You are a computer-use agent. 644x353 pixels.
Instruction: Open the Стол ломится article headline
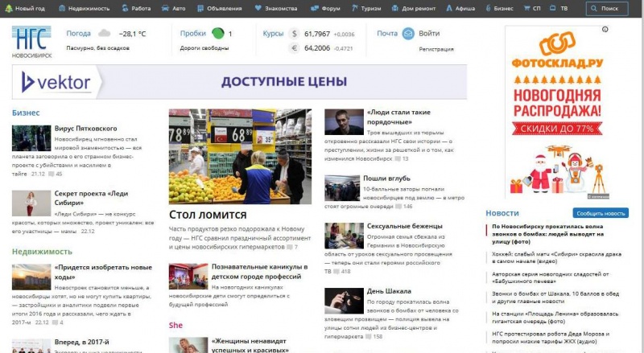(x=208, y=215)
